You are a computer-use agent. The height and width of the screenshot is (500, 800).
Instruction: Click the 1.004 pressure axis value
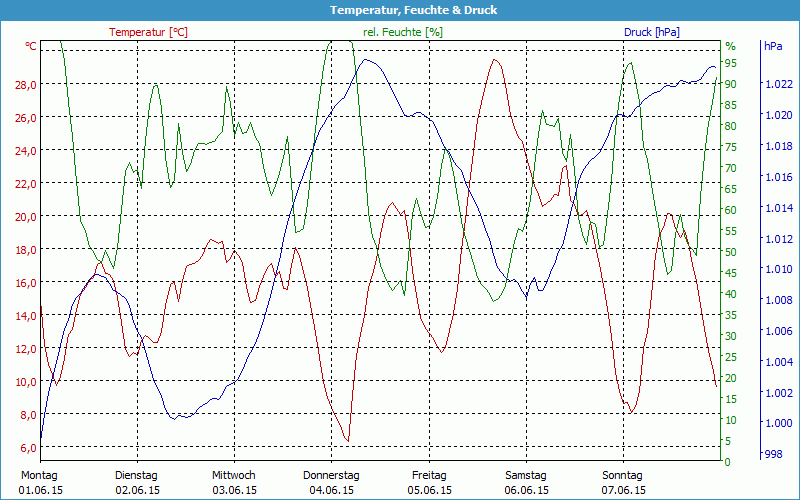[779, 362]
